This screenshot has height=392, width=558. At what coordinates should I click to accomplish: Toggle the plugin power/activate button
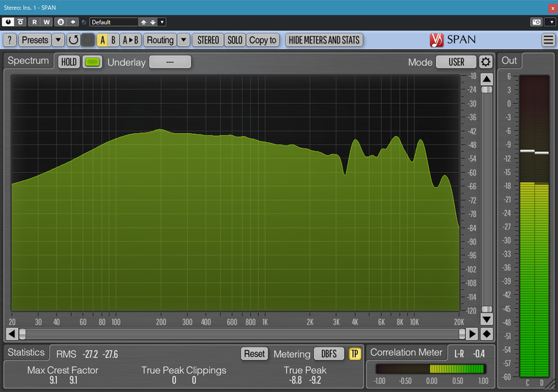click(x=8, y=22)
